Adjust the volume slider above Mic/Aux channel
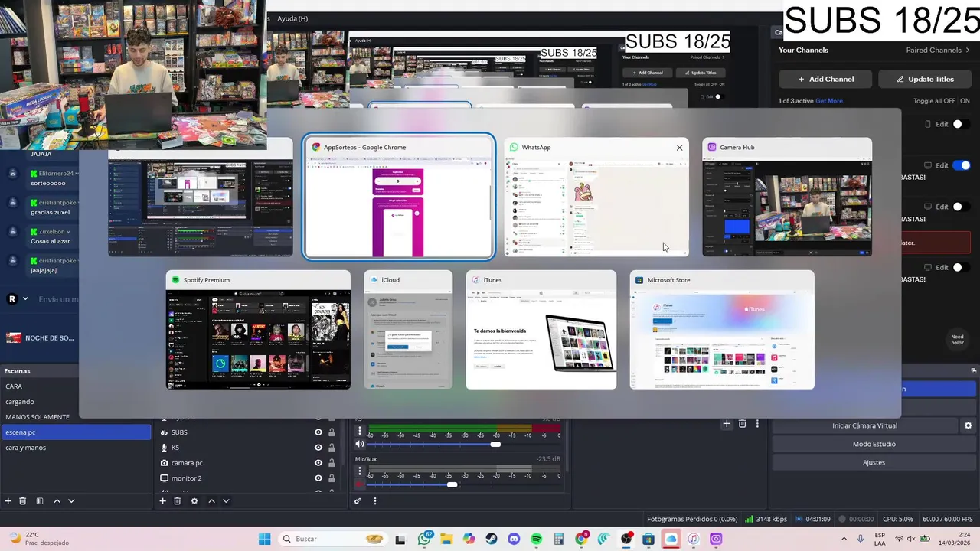Screen dimensions: 980x551 tap(463, 444)
